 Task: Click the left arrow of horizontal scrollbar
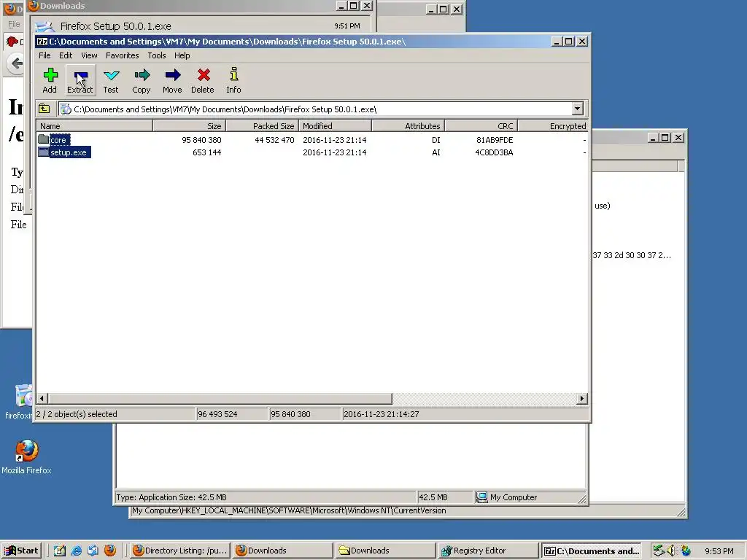[42, 398]
